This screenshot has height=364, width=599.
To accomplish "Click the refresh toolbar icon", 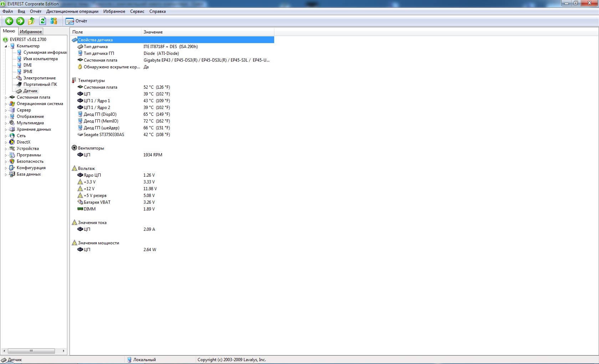I will [x=42, y=21].
